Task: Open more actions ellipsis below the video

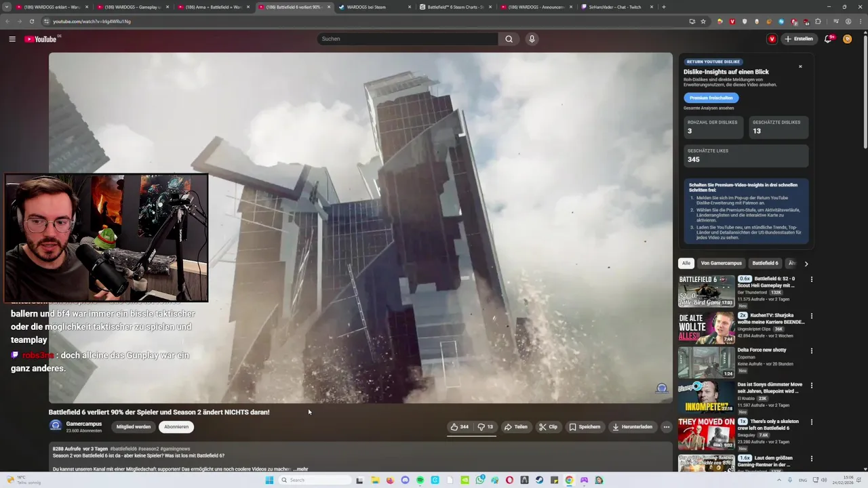Action: 667,427
